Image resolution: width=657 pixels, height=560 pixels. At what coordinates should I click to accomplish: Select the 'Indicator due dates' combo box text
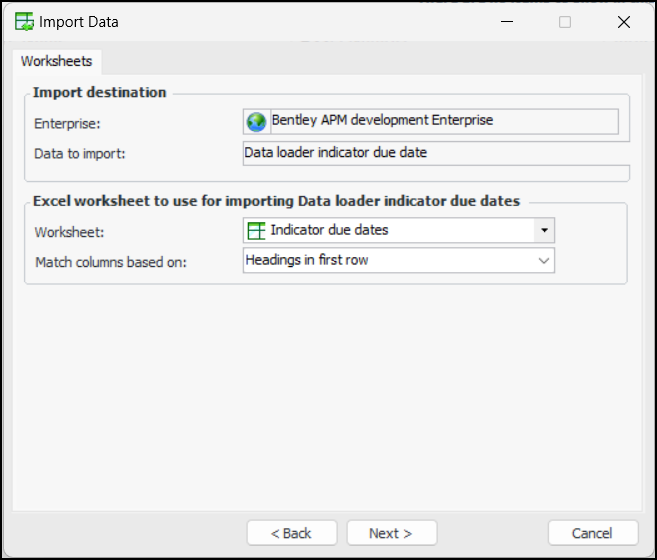[x=330, y=230]
